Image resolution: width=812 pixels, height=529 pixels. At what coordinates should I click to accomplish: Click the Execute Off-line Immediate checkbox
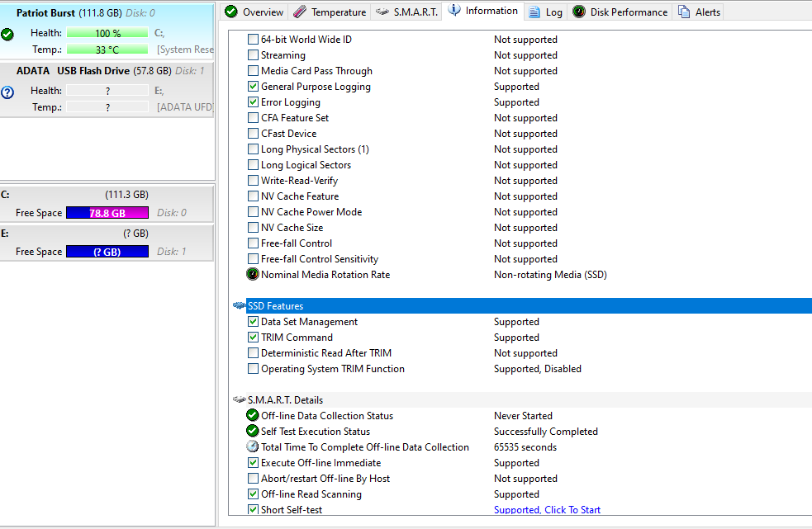(x=254, y=463)
